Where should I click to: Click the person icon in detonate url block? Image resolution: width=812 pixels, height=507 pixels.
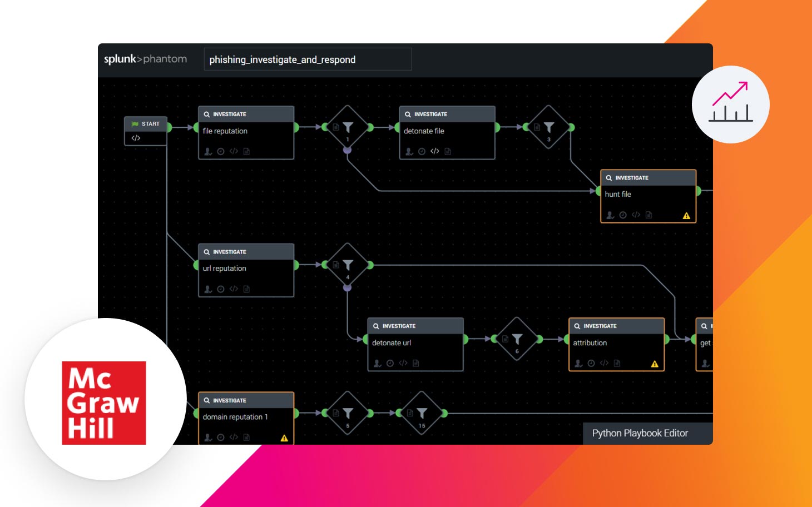click(377, 364)
